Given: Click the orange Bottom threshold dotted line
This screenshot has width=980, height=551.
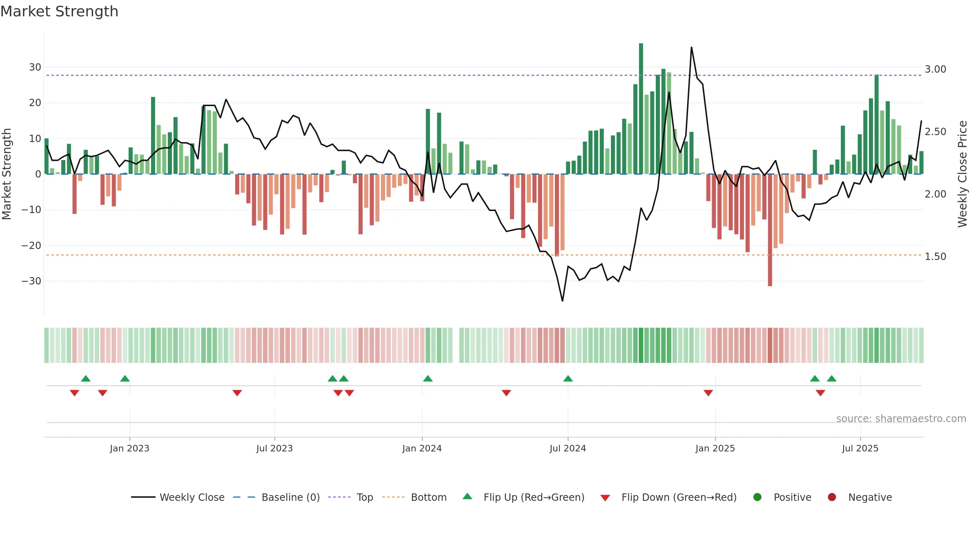Looking at the screenshot, I should point(484,255).
